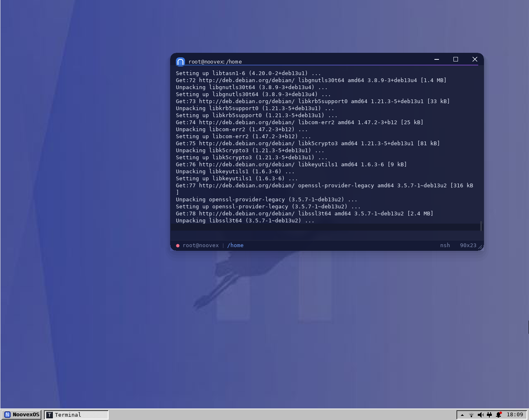Click the 'Get:75' libk5crypto3 download line
This screenshot has width=529, height=420.
coord(308,144)
